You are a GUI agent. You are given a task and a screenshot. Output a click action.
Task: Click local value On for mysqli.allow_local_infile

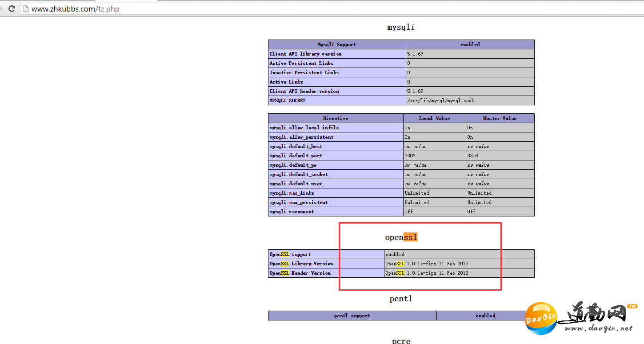click(x=408, y=128)
